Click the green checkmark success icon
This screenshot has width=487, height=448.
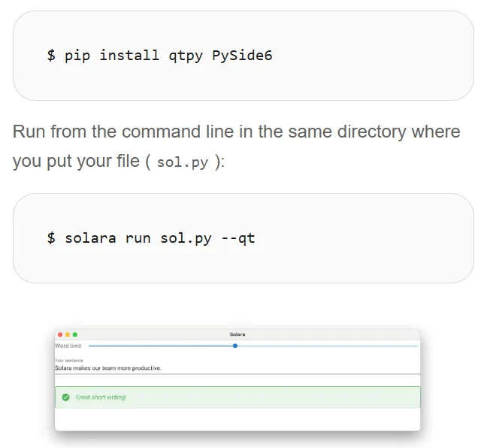65,397
